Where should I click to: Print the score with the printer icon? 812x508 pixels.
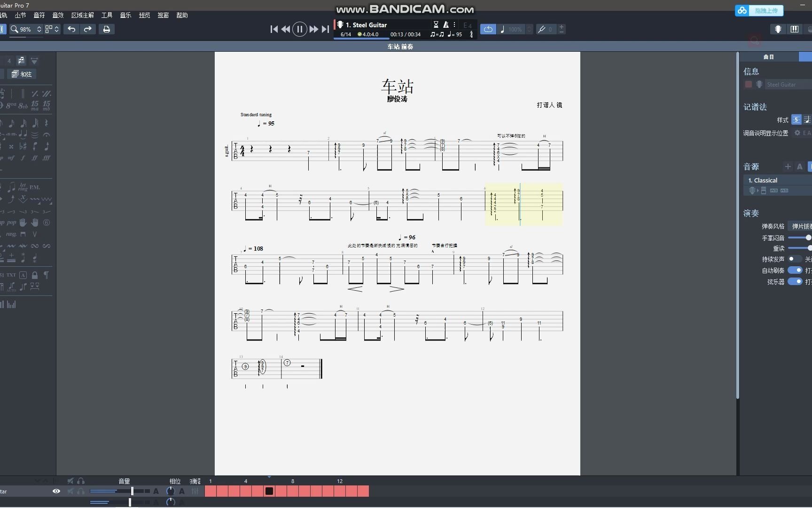tap(107, 29)
